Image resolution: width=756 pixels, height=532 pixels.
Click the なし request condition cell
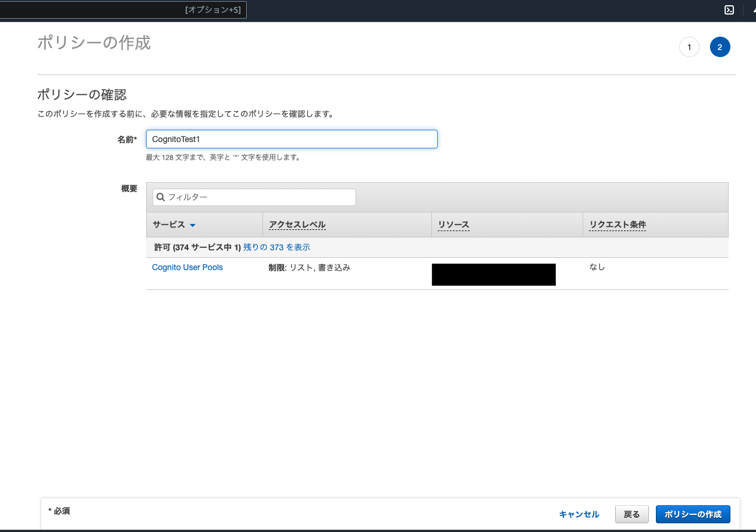point(597,267)
